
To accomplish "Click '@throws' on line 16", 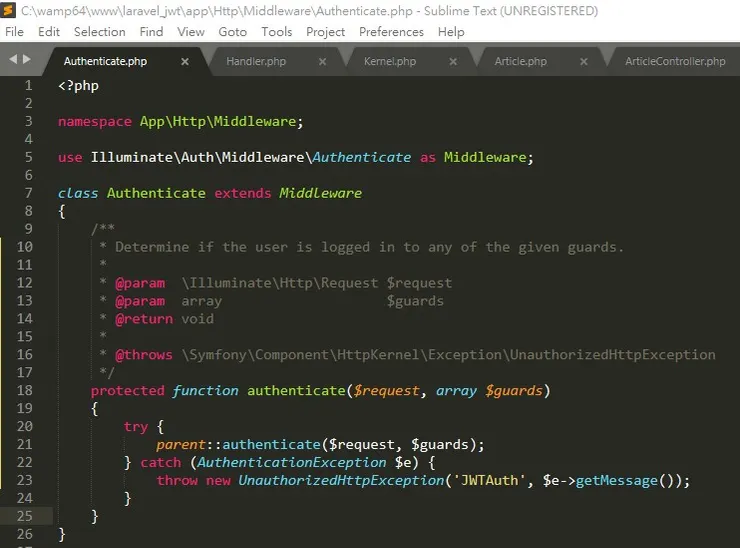I will [x=144, y=355].
